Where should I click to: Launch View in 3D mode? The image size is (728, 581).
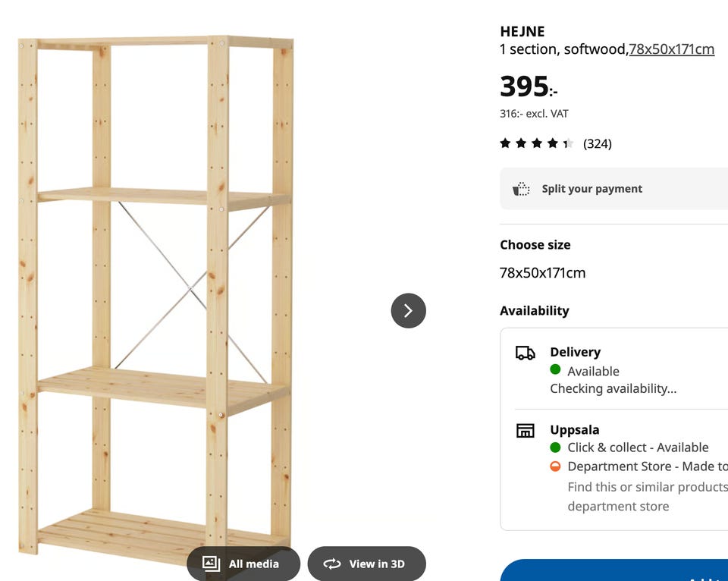tap(366, 564)
